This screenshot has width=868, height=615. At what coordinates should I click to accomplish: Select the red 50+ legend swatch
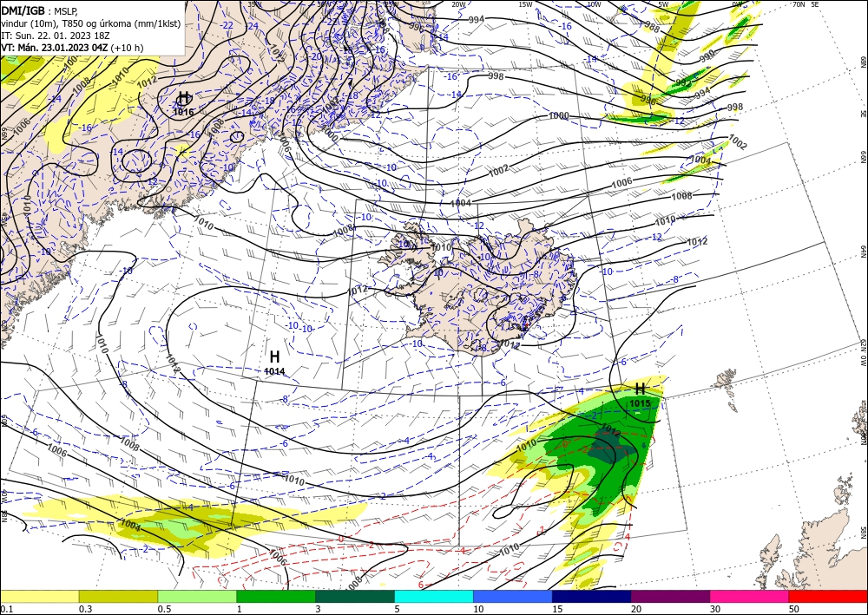[828, 596]
